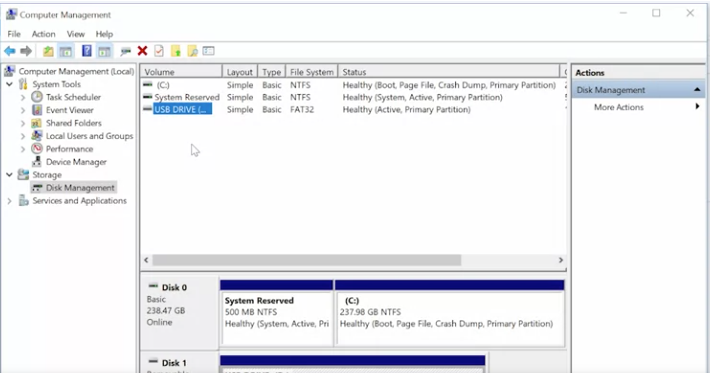
Task: Click the Back arrow toolbar button
Action: [10, 51]
